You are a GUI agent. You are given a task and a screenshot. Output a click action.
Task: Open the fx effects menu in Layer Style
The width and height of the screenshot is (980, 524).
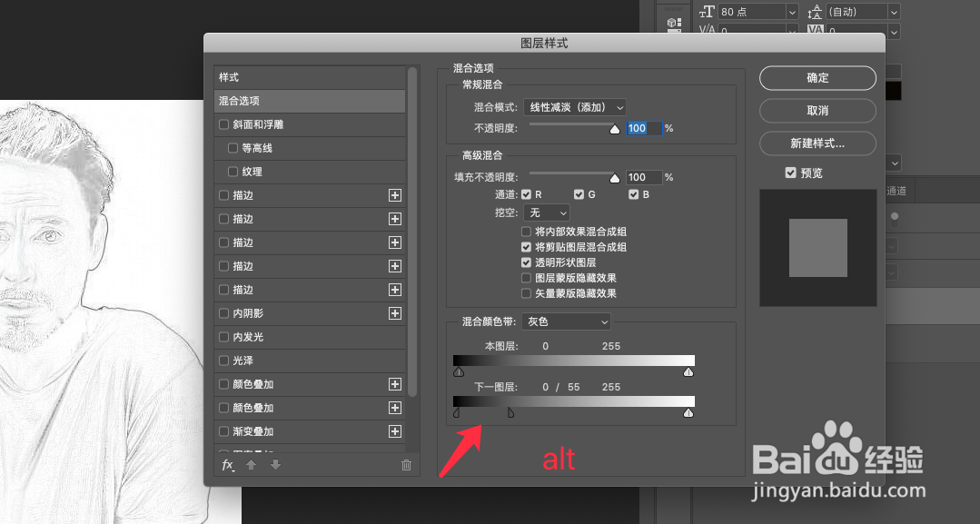[x=228, y=465]
